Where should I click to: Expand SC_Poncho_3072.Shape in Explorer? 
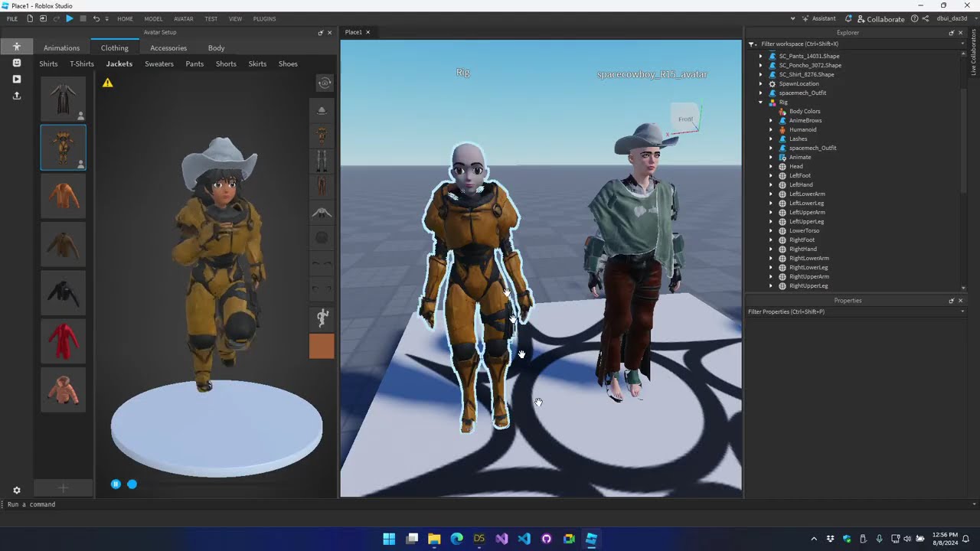coord(760,65)
